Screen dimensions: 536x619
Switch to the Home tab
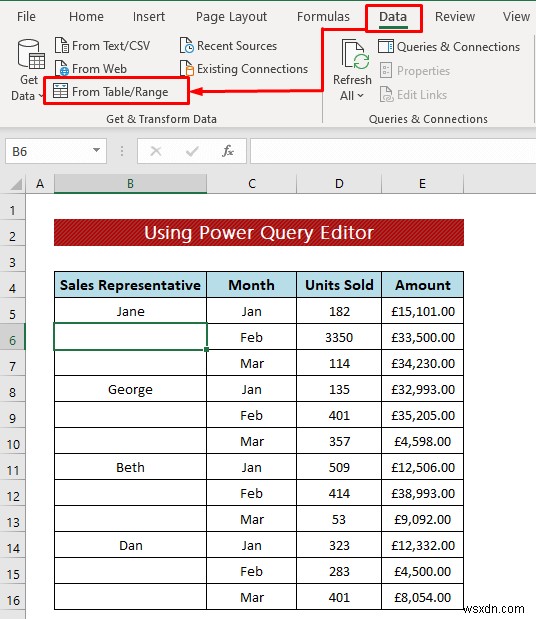click(x=86, y=17)
